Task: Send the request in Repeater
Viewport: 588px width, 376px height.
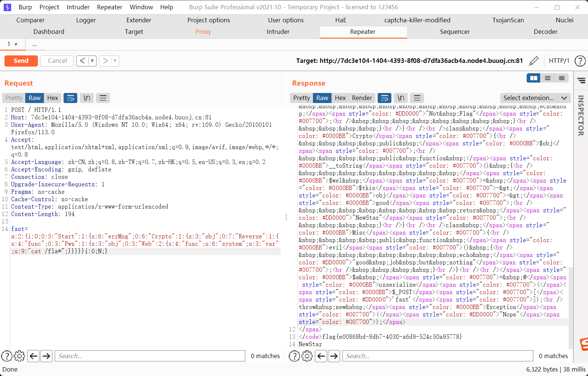Action: 21,61
